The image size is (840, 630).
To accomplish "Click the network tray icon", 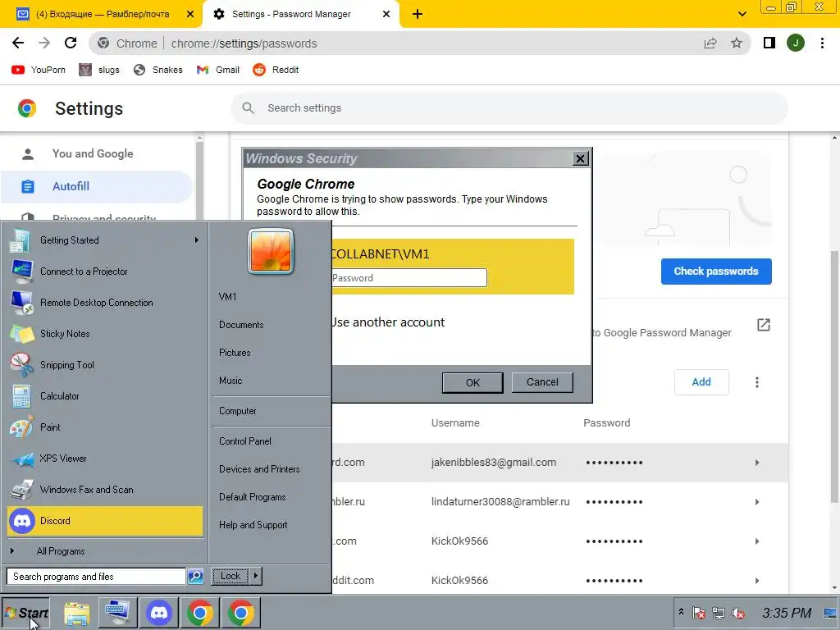I will [719, 613].
